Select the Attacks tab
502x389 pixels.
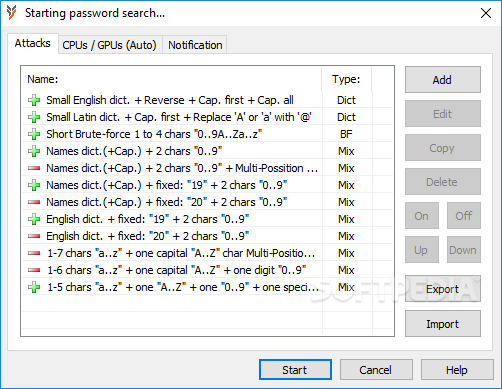click(x=32, y=43)
